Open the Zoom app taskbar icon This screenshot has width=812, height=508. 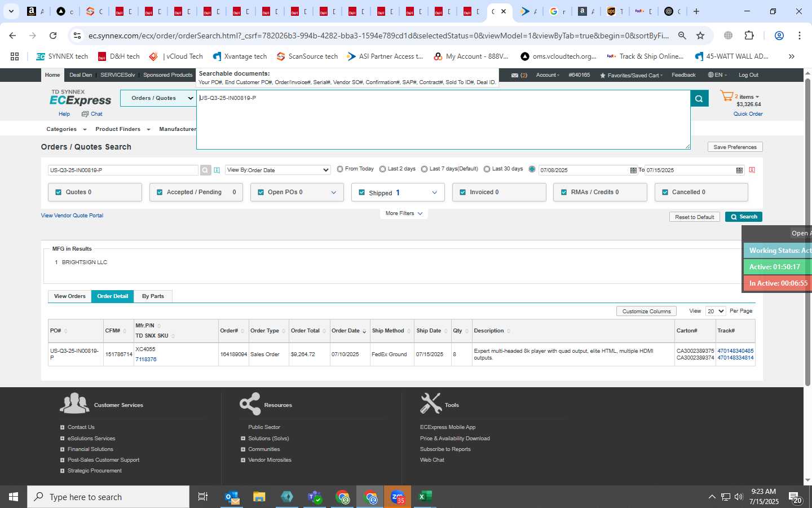click(x=398, y=497)
